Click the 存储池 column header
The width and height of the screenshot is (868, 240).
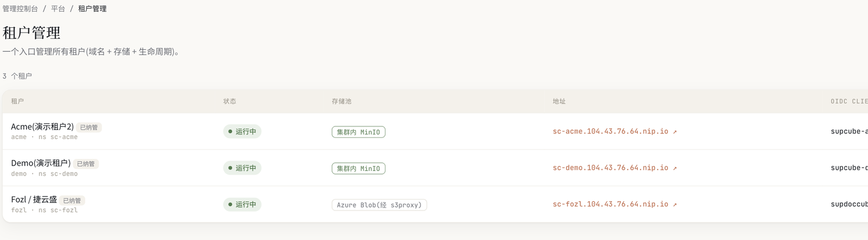[341, 101]
